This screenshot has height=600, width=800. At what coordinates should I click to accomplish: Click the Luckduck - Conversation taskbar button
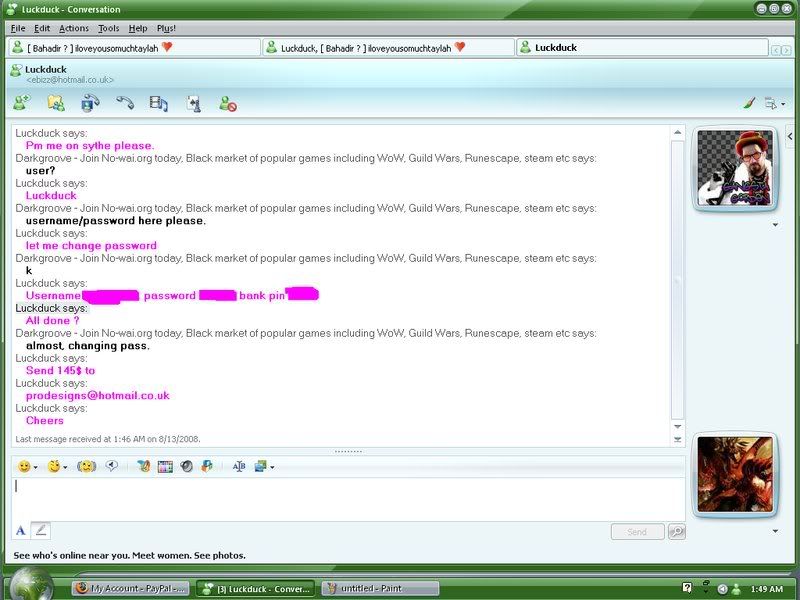coord(255,588)
